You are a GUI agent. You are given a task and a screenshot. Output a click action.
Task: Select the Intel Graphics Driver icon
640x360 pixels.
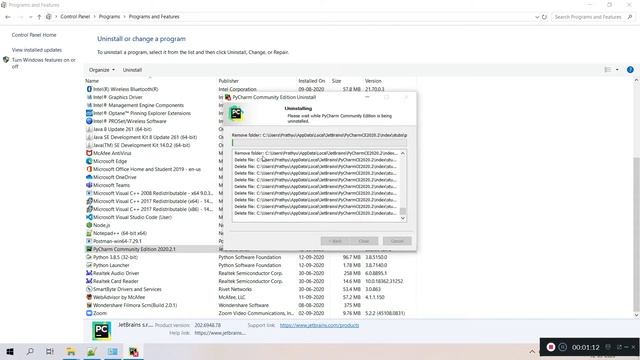click(89, 97)
